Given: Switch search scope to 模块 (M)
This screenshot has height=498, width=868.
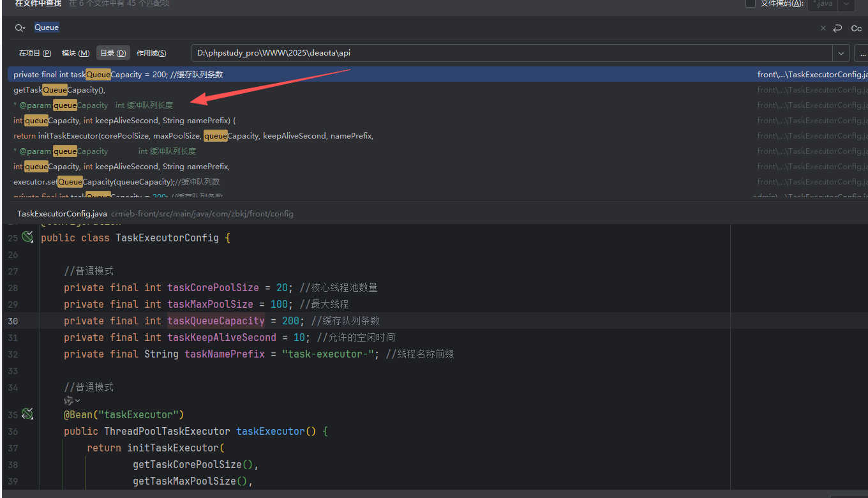Looking at the screenshot, I should coord(75,53).
